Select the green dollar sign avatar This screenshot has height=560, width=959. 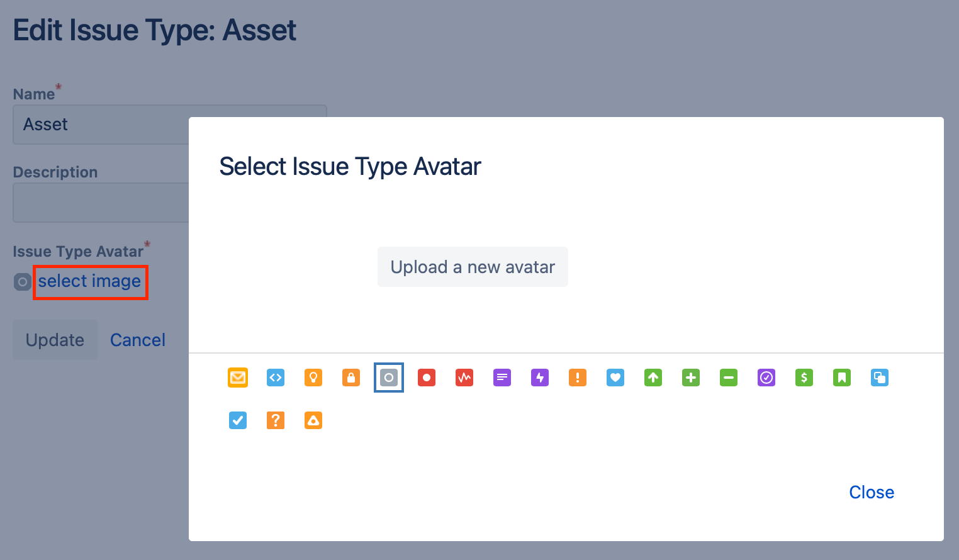click(x=804, y=378)
